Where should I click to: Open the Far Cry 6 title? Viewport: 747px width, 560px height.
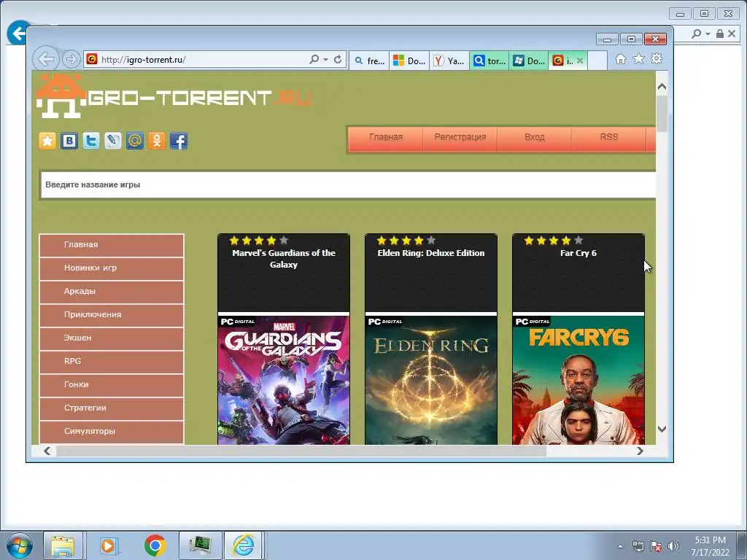(578, 253)
